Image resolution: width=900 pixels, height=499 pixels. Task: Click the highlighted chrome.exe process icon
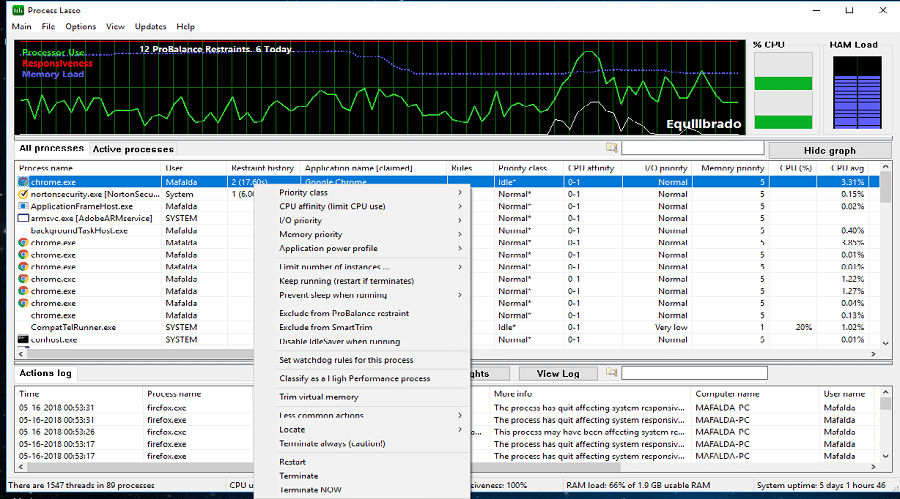click(23, 182)
